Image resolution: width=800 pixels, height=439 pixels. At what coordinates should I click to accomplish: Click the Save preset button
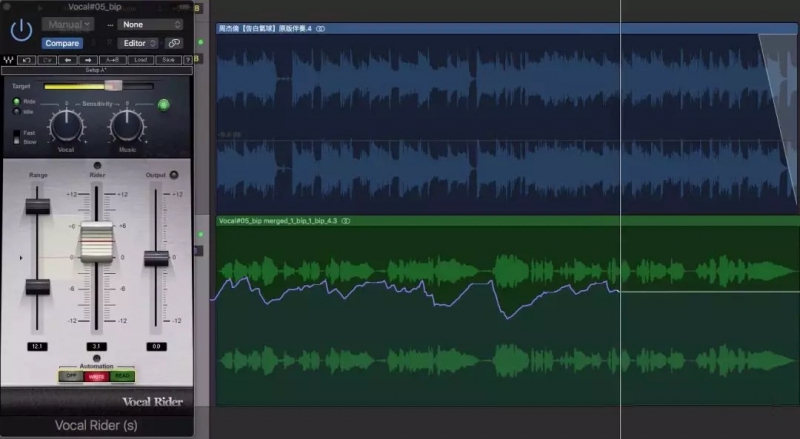(x=168, y=60)
